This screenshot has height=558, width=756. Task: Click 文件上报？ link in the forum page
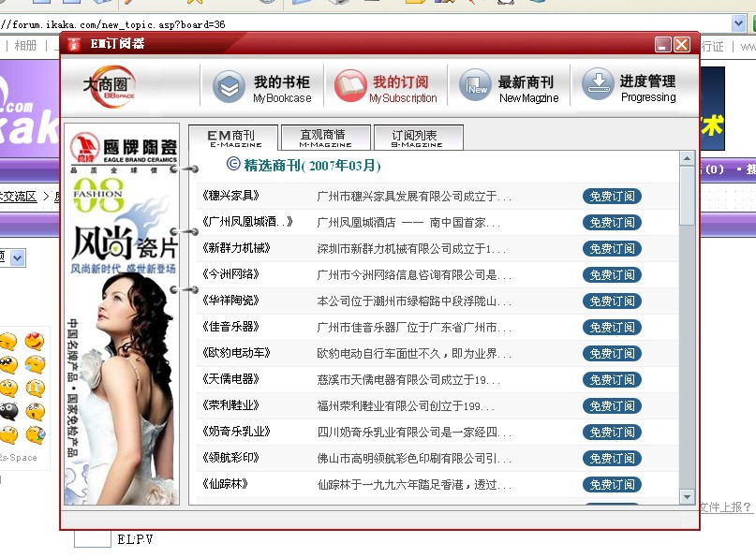pyautogui.click(x=726, y=507)
